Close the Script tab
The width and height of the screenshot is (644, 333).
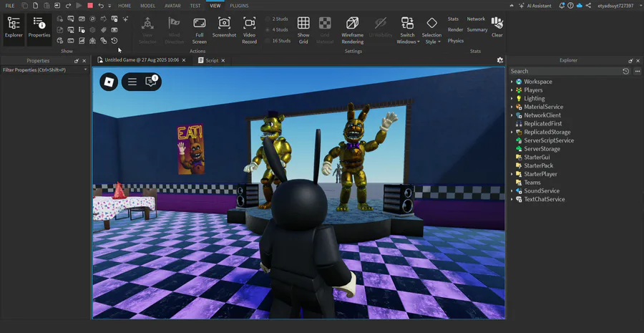click(x=223, y=60)
